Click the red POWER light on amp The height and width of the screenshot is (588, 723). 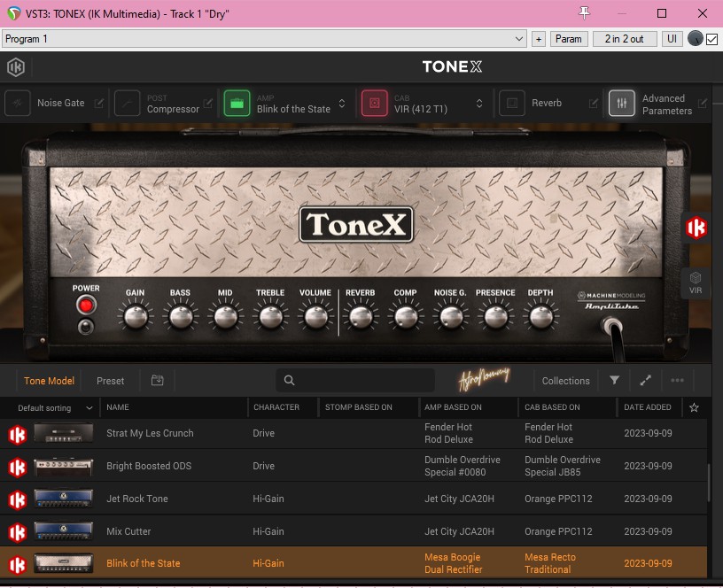[x=86, y=305]
